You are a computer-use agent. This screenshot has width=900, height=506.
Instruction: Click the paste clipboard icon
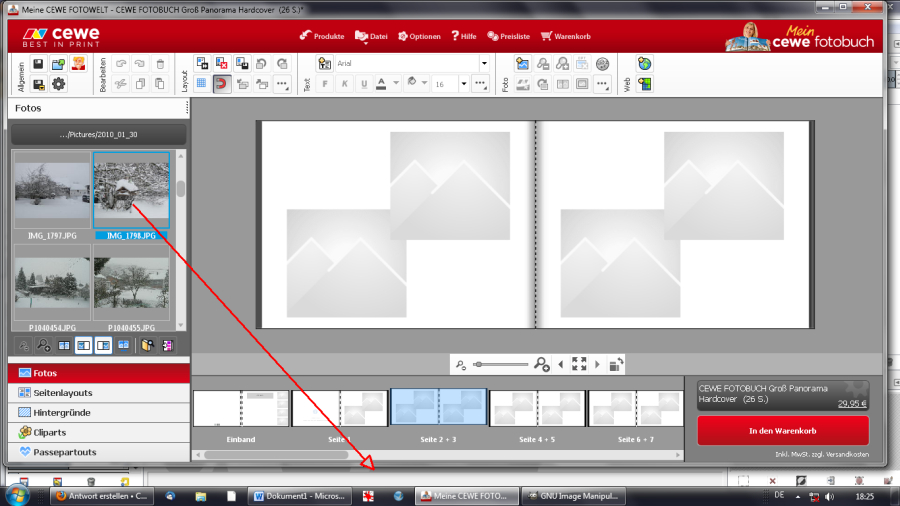160,84
